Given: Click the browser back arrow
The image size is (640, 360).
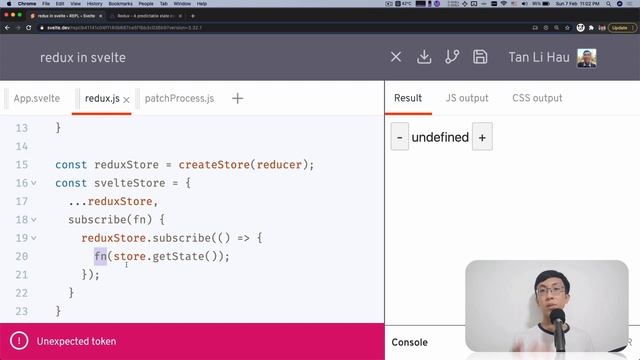Looking at the screenshot, I should (7, 28).
